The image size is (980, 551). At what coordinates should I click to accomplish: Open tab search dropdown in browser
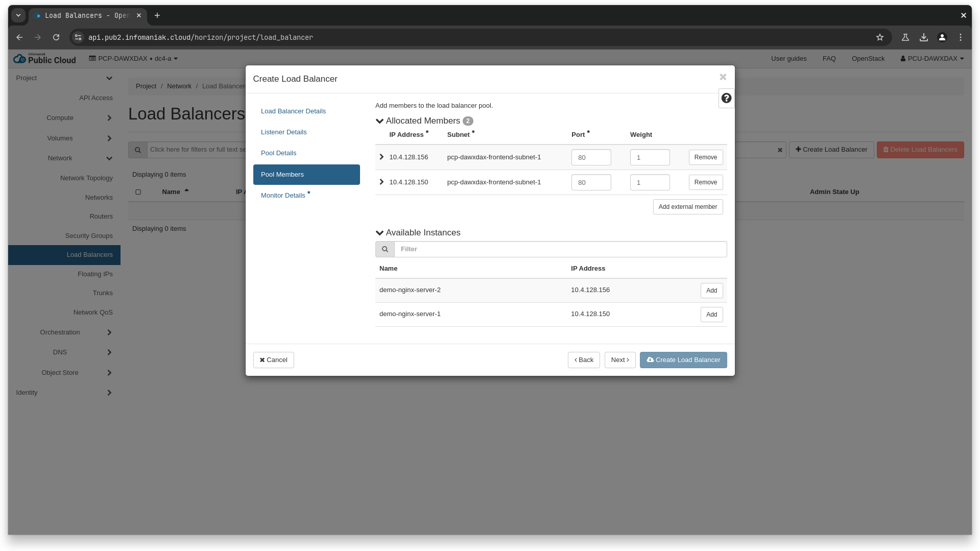click(x=18, y=15)
